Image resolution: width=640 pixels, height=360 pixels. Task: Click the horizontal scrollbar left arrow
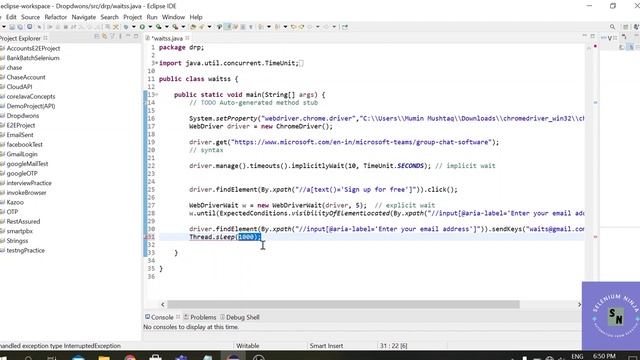coord(162,304)
